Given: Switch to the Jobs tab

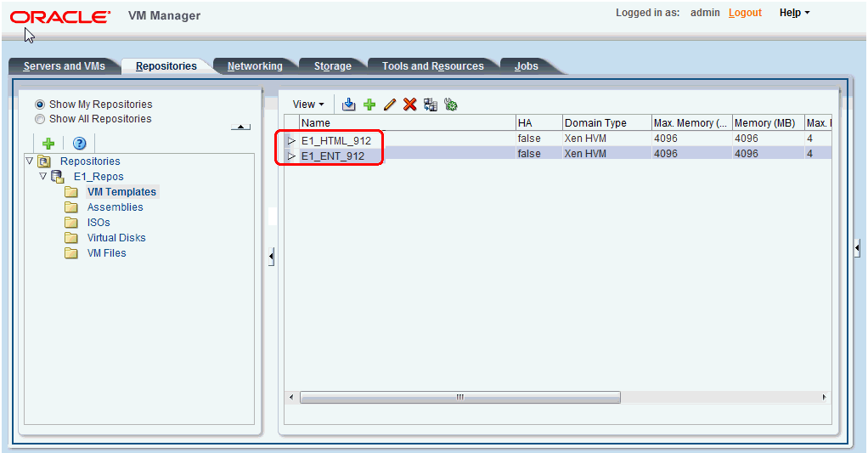Looking at the screenshot, I should (x=527, y=66).
